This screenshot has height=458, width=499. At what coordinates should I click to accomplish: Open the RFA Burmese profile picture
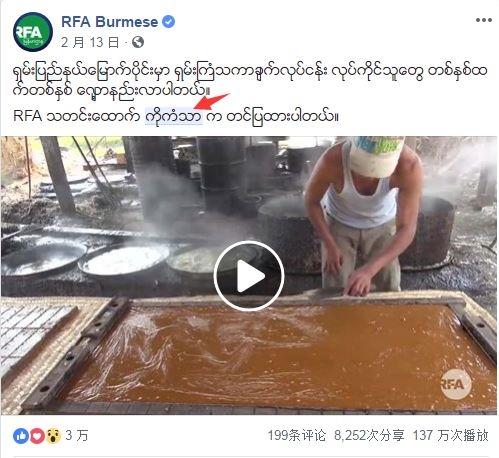coord(33,32)
